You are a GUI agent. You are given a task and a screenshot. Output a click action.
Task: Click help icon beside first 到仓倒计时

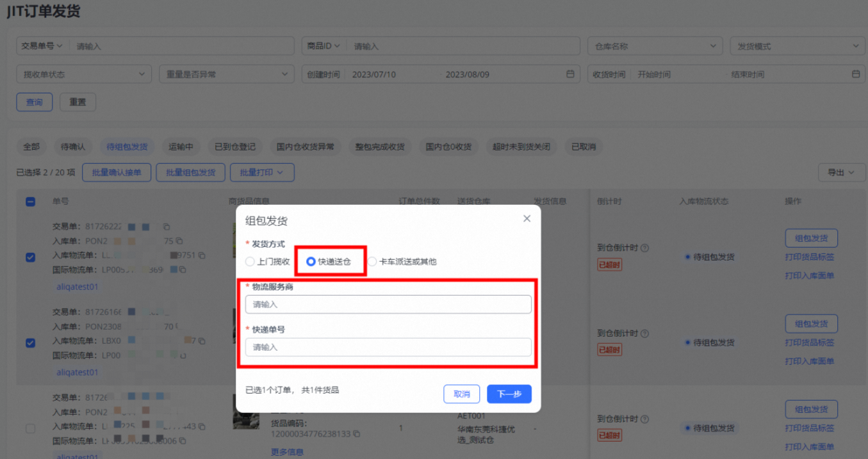click(644, 248)
